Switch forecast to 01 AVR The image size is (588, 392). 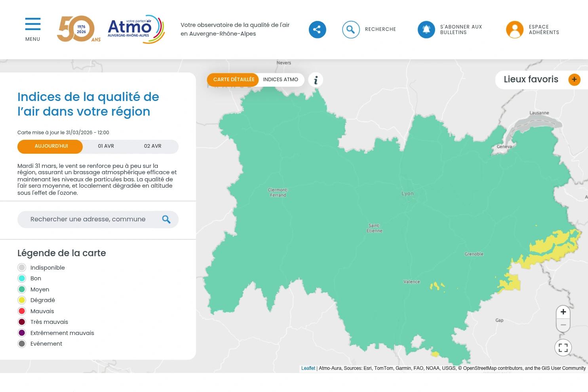click(x=106, y=146)
